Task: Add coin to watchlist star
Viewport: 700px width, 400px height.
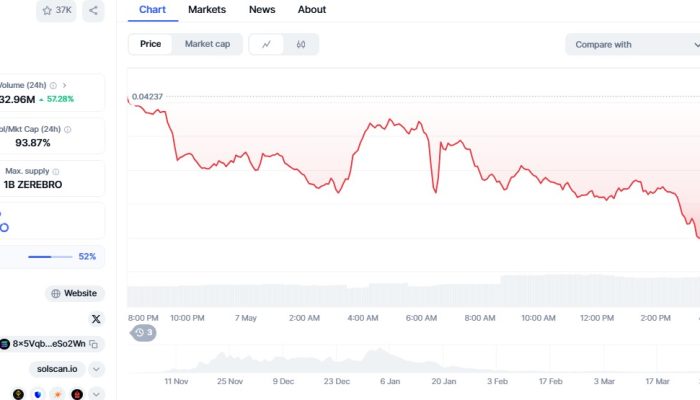Action: click(x=57, y=10)
